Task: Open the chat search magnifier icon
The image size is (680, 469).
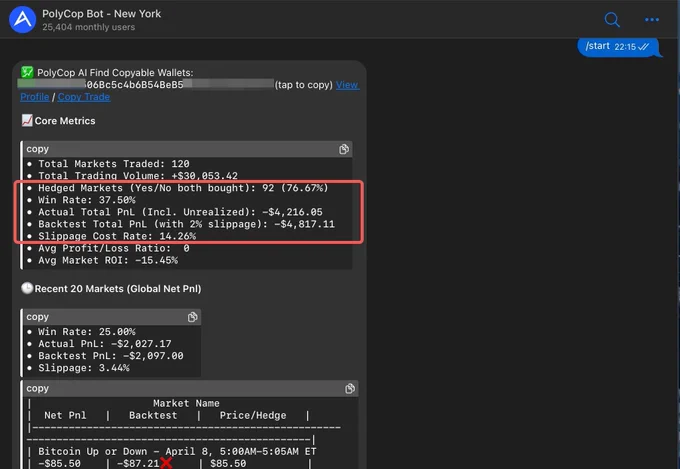Action: click(x=612, y=20)
